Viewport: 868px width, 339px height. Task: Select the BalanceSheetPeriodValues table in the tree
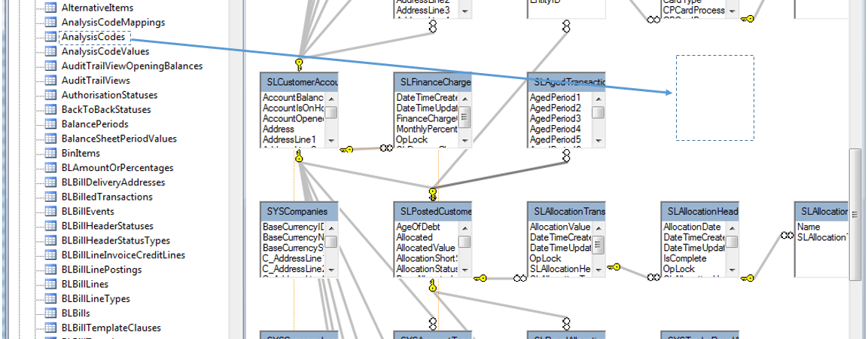[x=119, y=139]
